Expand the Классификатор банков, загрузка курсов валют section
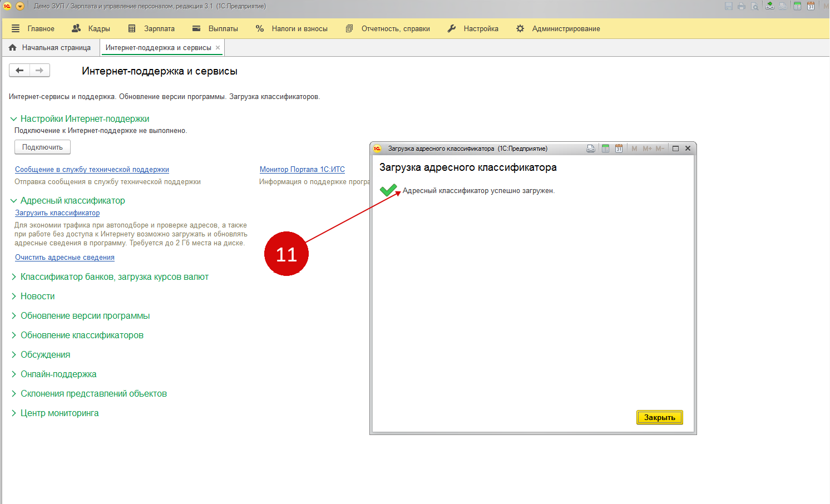The image size is (830, 504). pyautogui.click(x=14, y=277)
